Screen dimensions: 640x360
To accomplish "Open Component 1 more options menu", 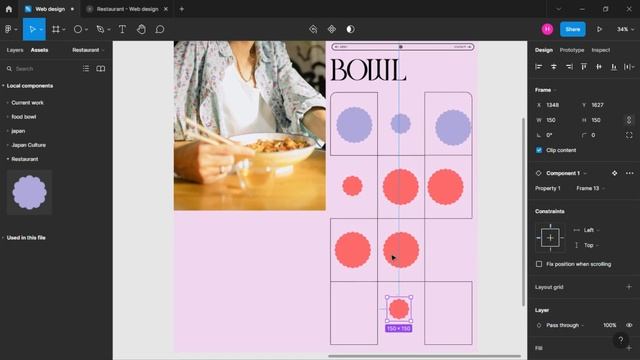I will click(629, 173).
